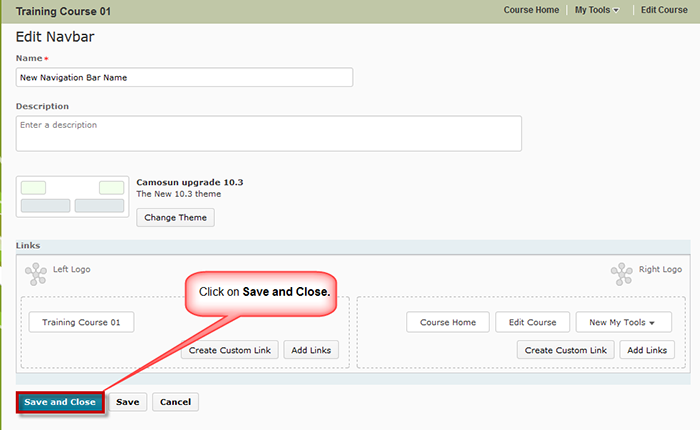The width and height of the screenshot is (700, 430).
Task: Select the theme preview thumbnail
Action: point(72,196)
